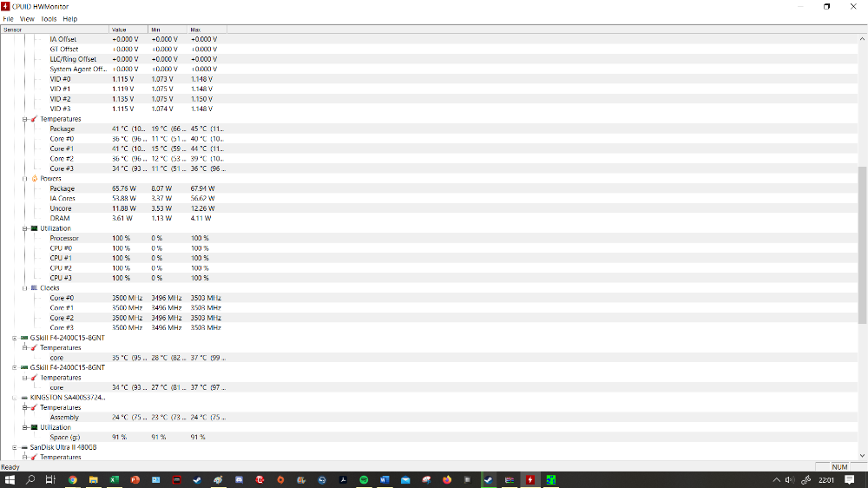Open Google Chrome from the taskbar
The width and height of the screenshot is (868, 488).
tap(73, 479)
